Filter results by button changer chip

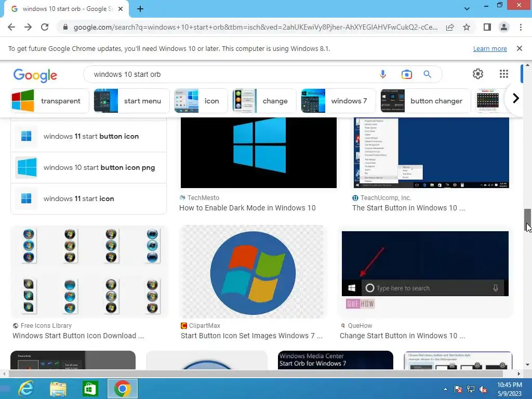point(426,101)
